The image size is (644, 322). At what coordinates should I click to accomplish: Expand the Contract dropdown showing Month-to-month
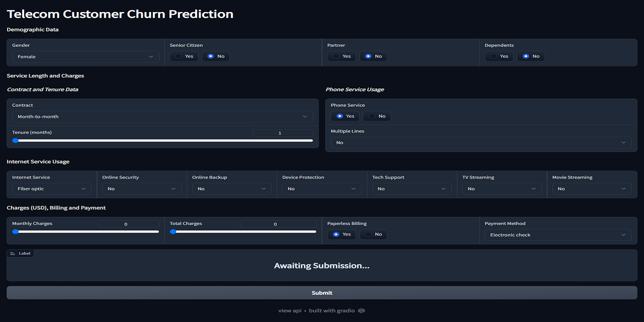162,116
